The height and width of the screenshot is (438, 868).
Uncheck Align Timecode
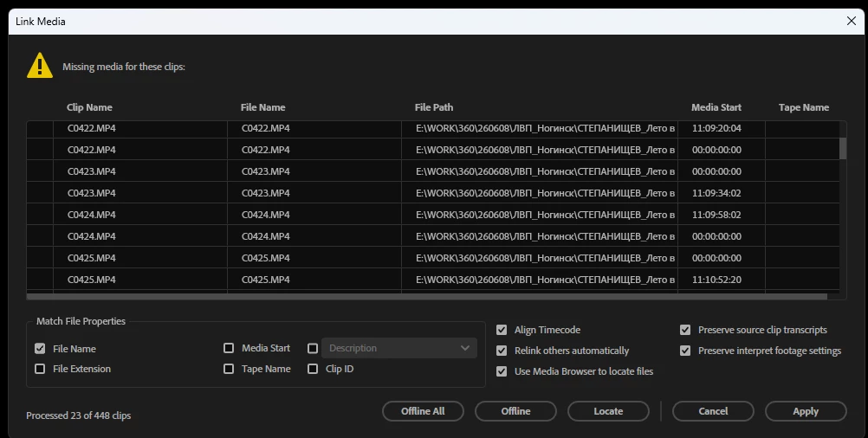point(502,330)
